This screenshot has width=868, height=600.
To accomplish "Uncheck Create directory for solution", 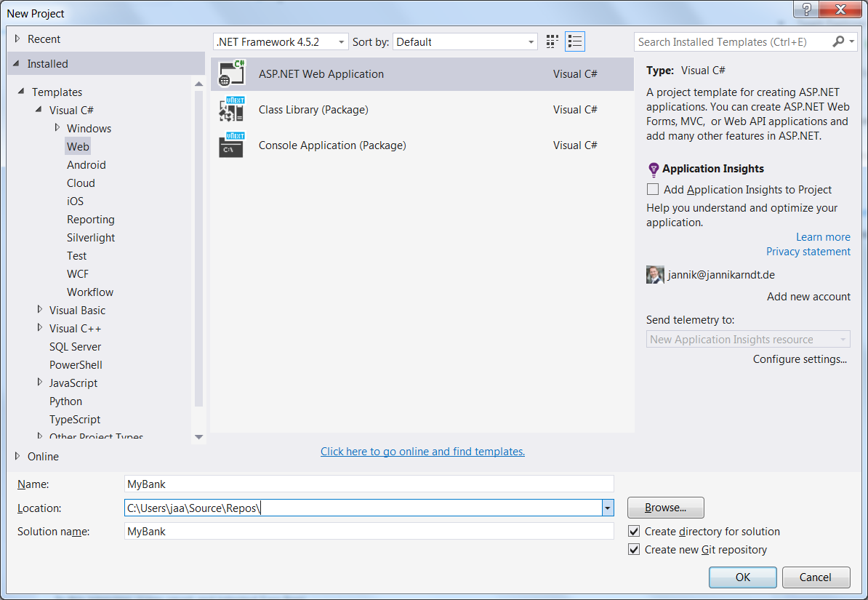I will click(x=634, y=532).
